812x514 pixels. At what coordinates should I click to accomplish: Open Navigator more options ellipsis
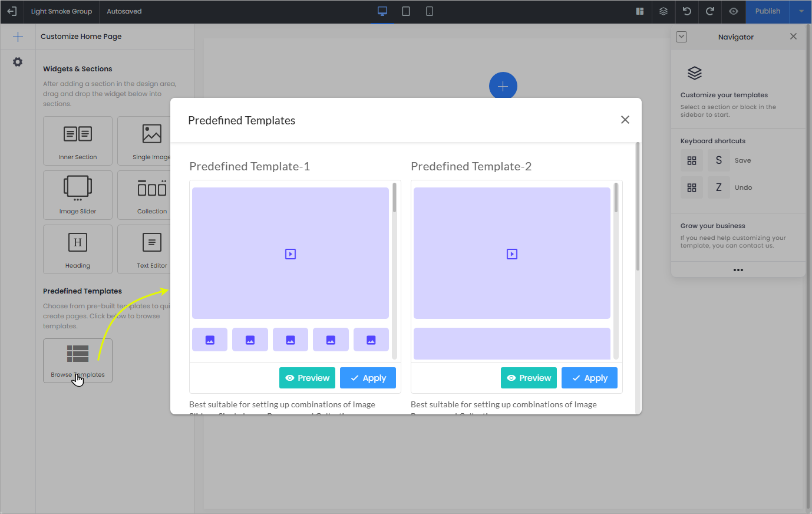[738, 270]
